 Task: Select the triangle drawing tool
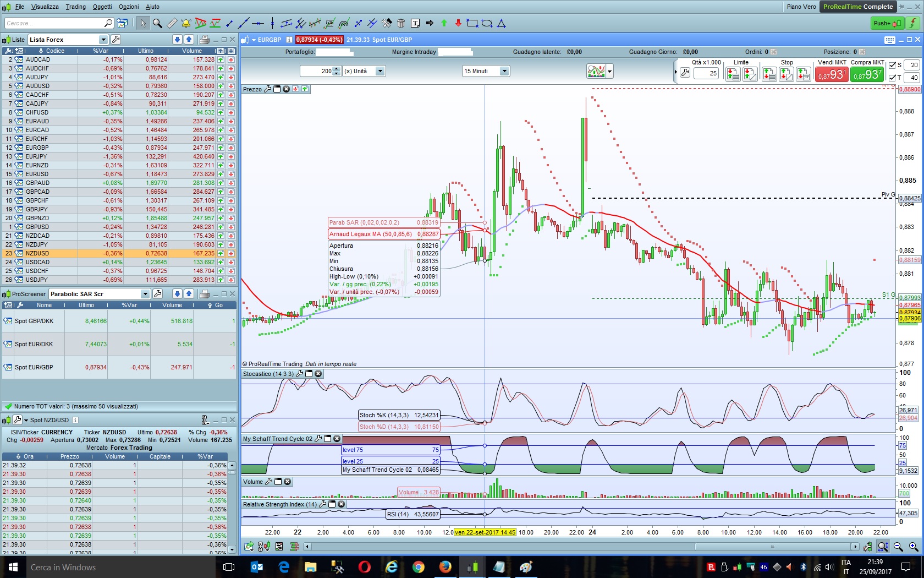click(x=501, y=23)
